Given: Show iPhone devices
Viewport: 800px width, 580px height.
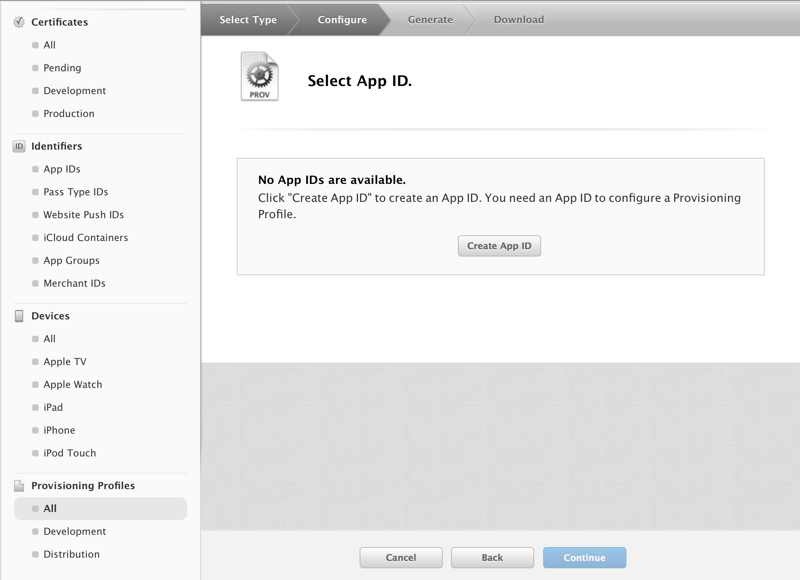Looking at the screenshot, I should (59, 430).
